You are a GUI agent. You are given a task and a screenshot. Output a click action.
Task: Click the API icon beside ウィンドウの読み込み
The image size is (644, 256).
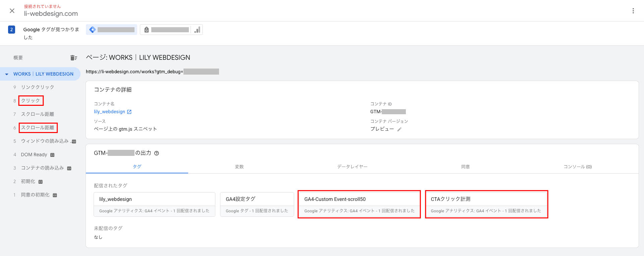pyautogui.click(x=74, y=141)
